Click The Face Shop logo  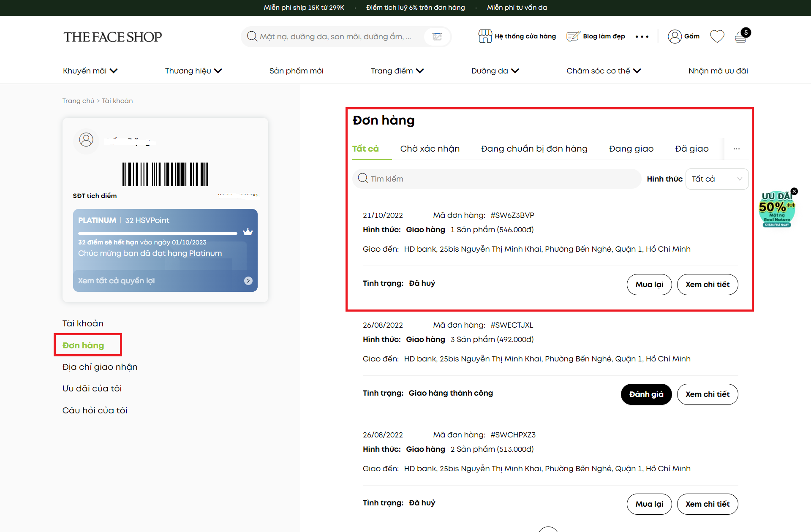coord(113,37)
